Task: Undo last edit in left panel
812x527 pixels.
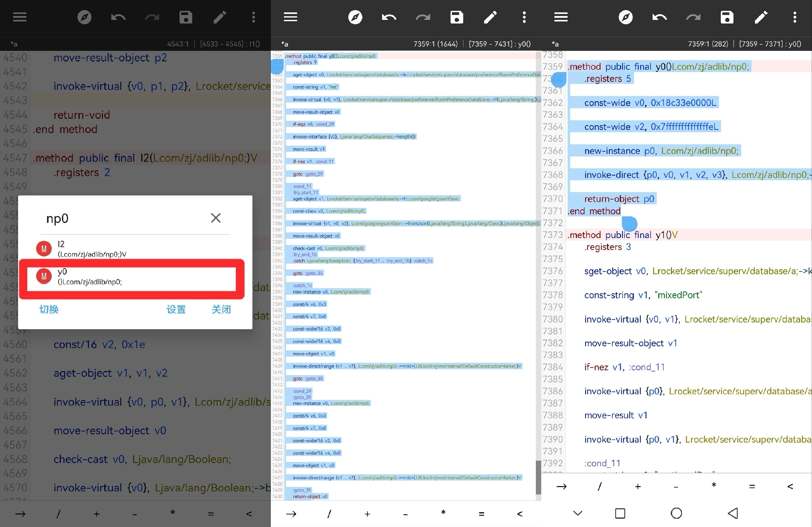Action: pos(118,17)
